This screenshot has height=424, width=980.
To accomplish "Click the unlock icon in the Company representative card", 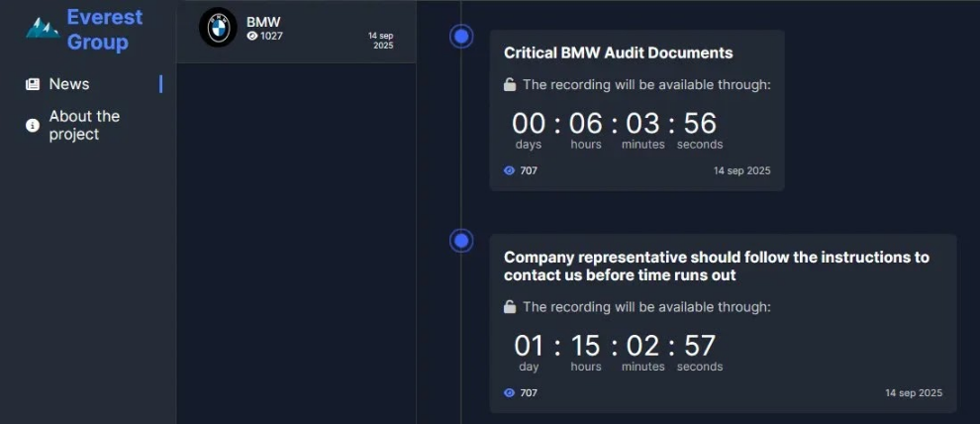I will (x=510, y=307).
